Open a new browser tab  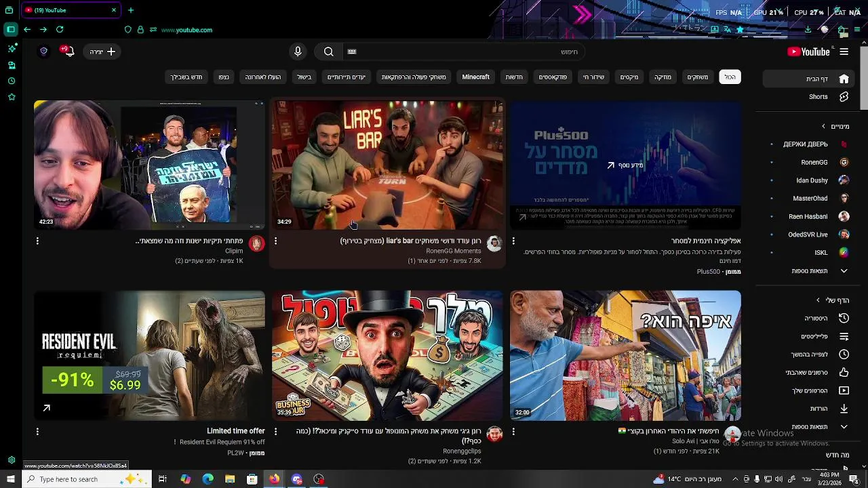pyautogui.click(x=131, y=10)
